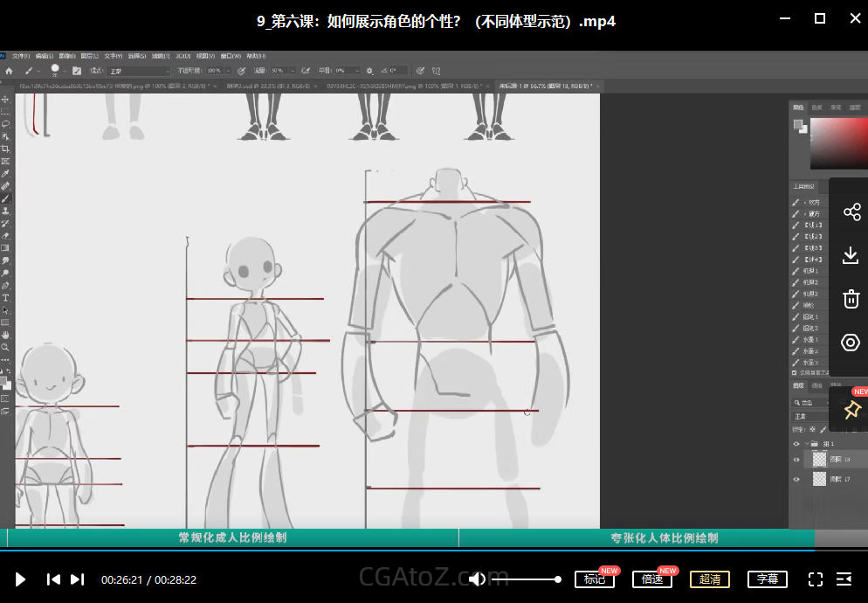Open the 超清 video quality selector
The image size is (868, 603).
710,579
